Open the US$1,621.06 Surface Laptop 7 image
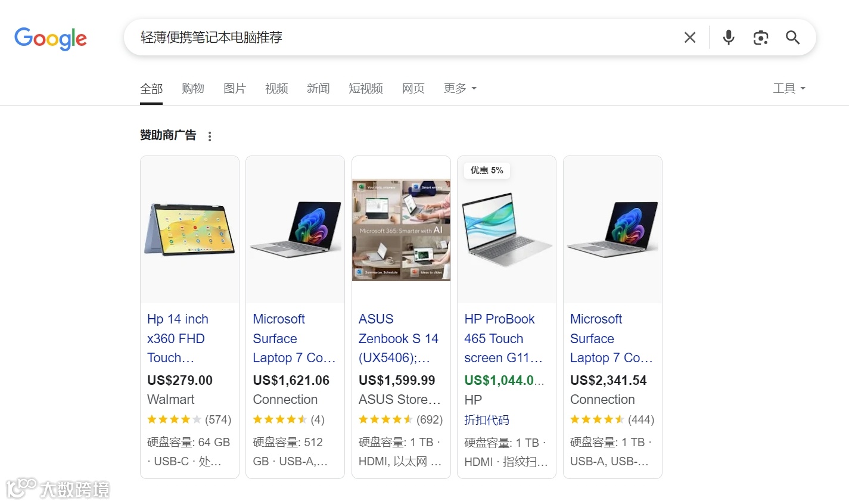The width and height of the screenshot is (849, 504). (295, 230)
